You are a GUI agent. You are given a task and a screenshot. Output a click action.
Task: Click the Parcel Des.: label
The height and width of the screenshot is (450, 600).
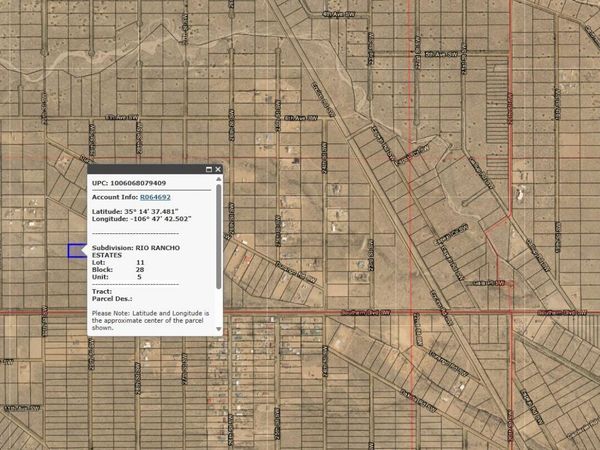[x=112, y=299]
